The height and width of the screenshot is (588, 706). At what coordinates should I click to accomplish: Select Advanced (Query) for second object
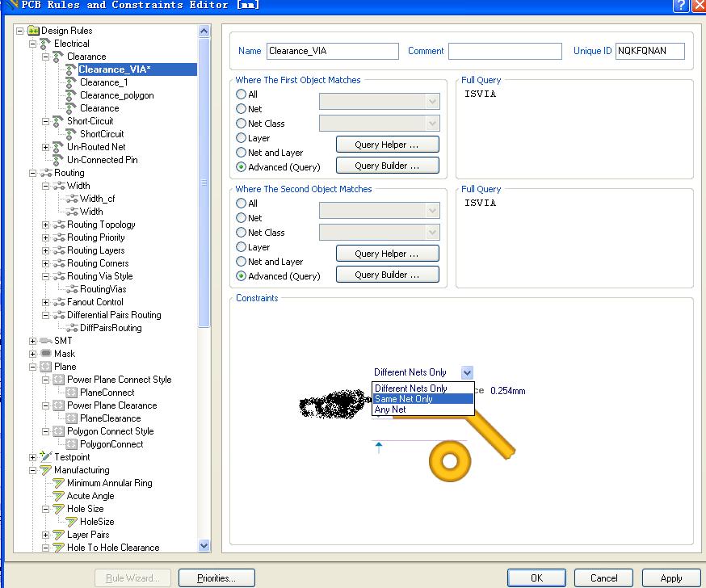tap(241, 276)
